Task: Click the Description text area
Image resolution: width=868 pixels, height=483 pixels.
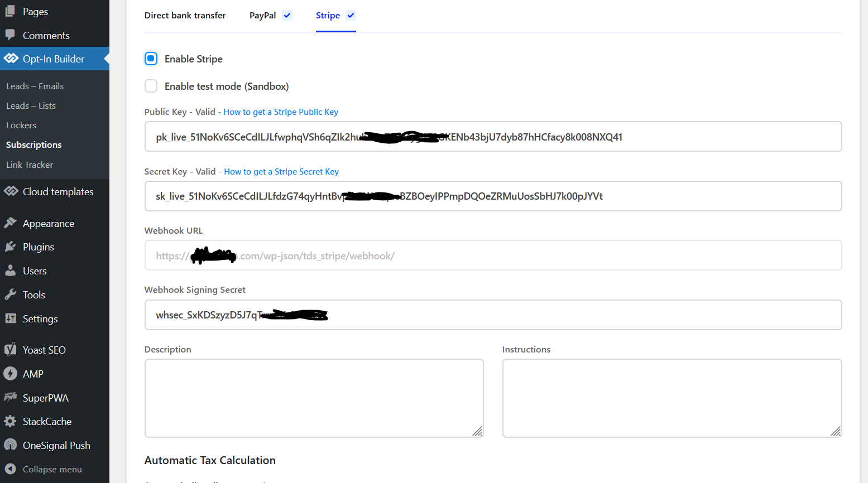Action: click(x=314, y=398)
